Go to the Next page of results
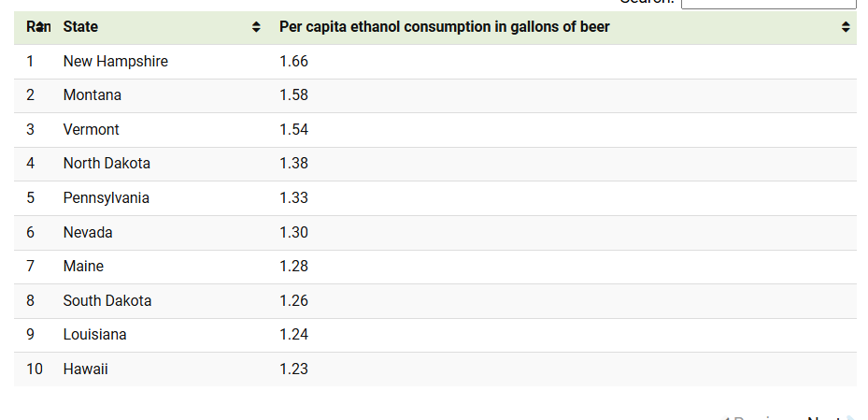This screenshot has width=868, height=420. click(x=824, y=417)
